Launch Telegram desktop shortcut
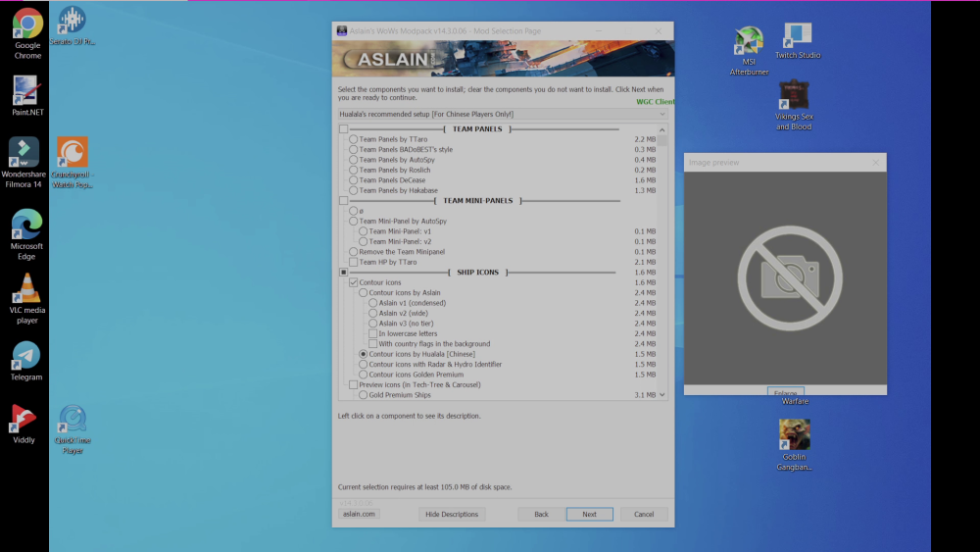Image resolution: width=980 pixels, height=552 pixels. pyautogui.click(x=26, y=362)
